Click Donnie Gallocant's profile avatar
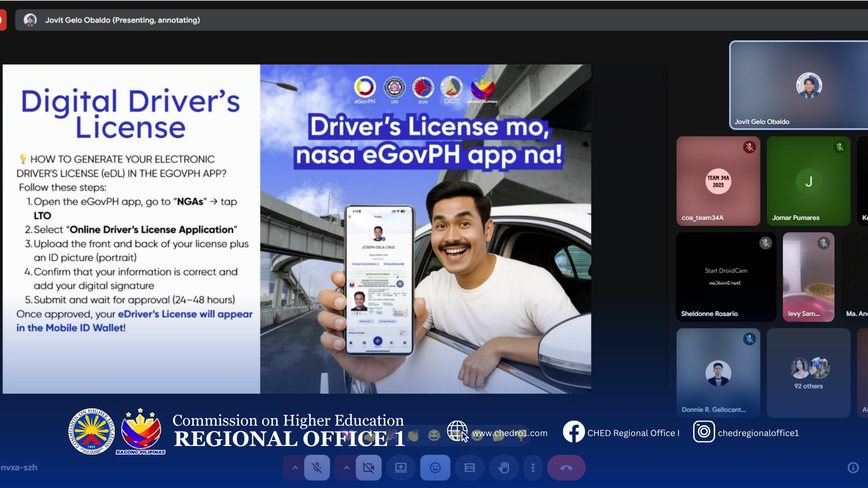This screenshot has height=488, width=868. pyautogui.click(x=718, y=373)
